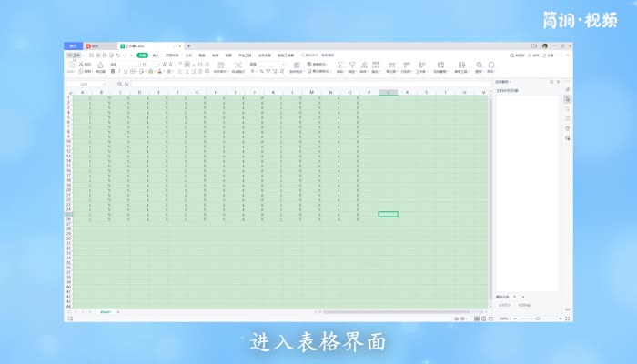Click the Find magnifier icon in ribbon

479,66
